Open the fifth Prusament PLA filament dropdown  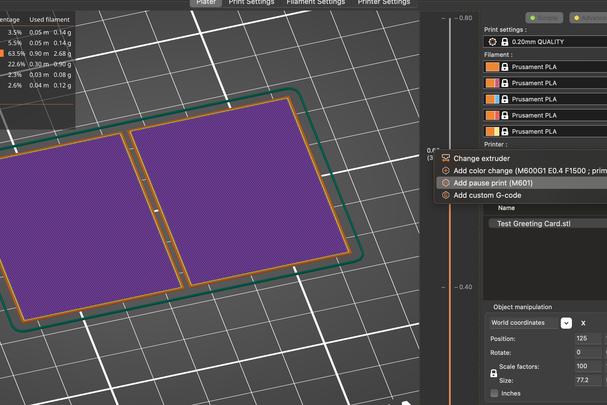coord(545,132)
